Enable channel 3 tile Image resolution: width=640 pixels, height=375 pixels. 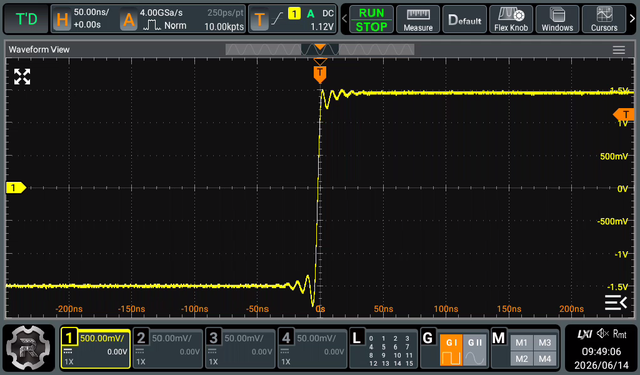pos(240,348)
